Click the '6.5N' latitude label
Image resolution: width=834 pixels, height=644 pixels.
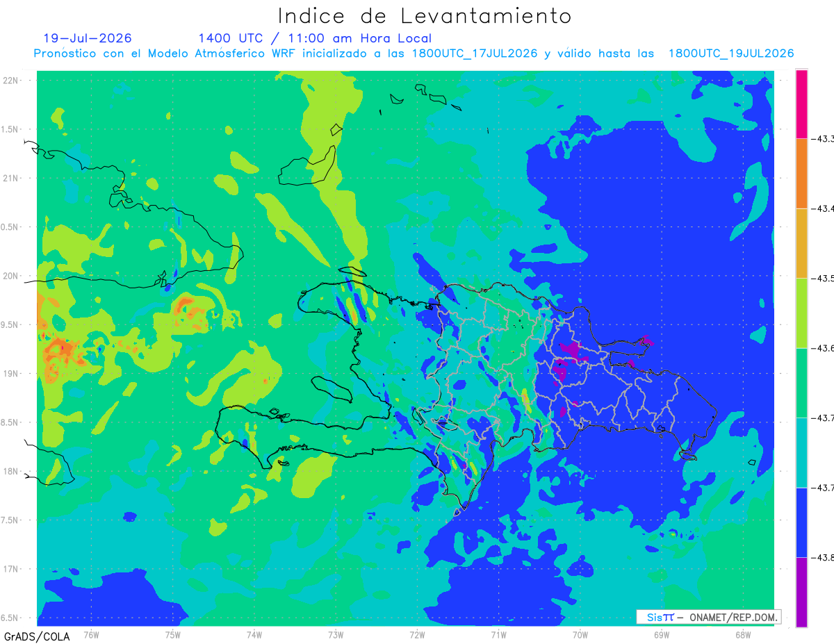click(x=10, y=618)
